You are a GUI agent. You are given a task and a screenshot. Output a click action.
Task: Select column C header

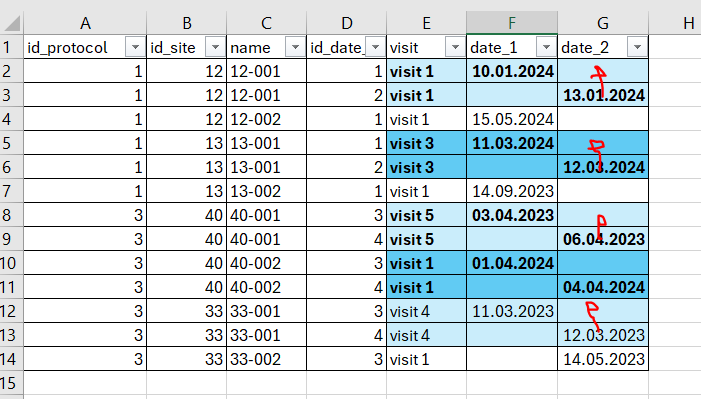(266, 23)
